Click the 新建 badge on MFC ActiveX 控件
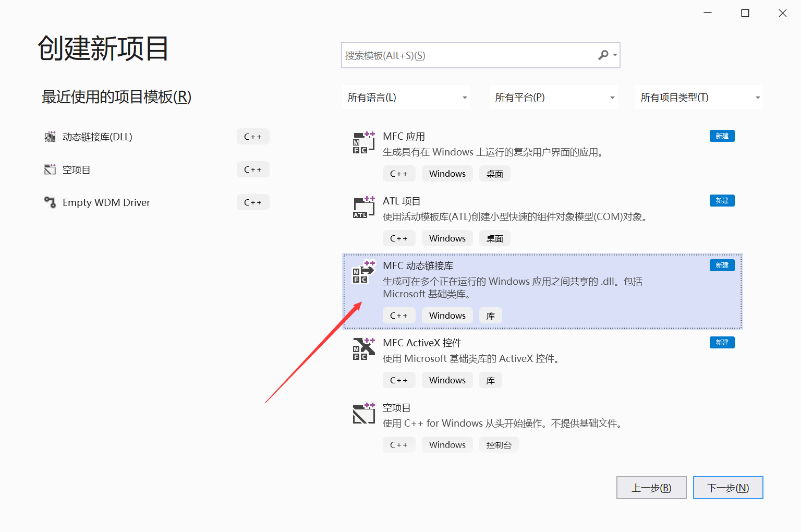 [x=722, y=343]
